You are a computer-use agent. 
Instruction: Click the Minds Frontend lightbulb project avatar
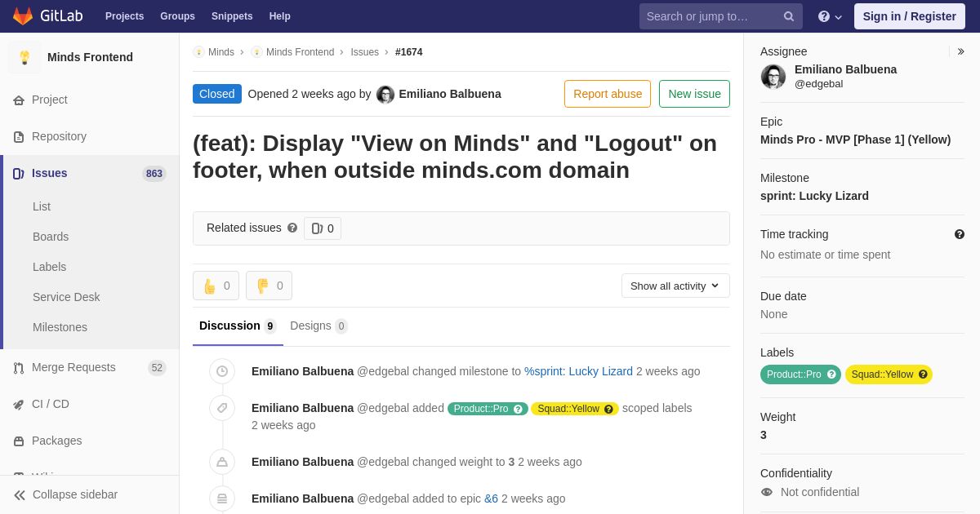pyautogui.click(x=24, y=57)
